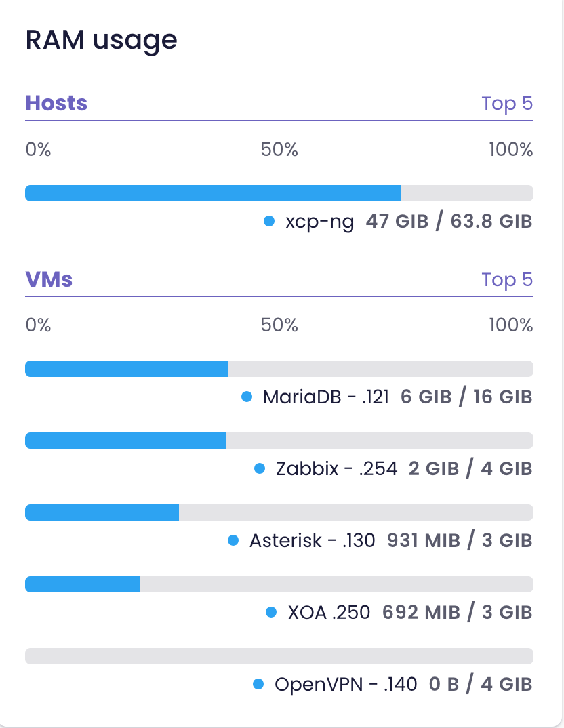Click the XOA RAM usage bar
The image size is (564, 728).
pos(279,584)
